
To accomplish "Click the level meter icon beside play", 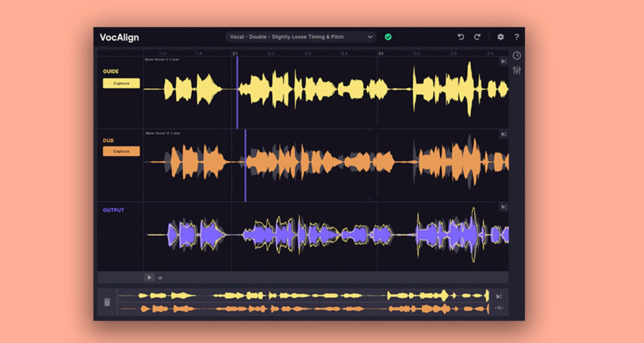I will click(160, 278).
